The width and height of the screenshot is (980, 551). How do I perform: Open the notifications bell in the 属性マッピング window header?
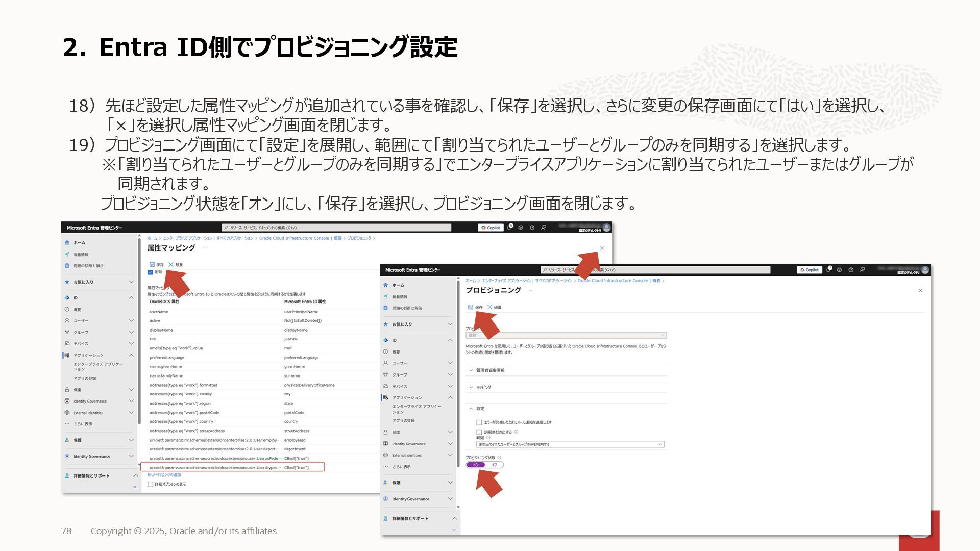(509, 228)
